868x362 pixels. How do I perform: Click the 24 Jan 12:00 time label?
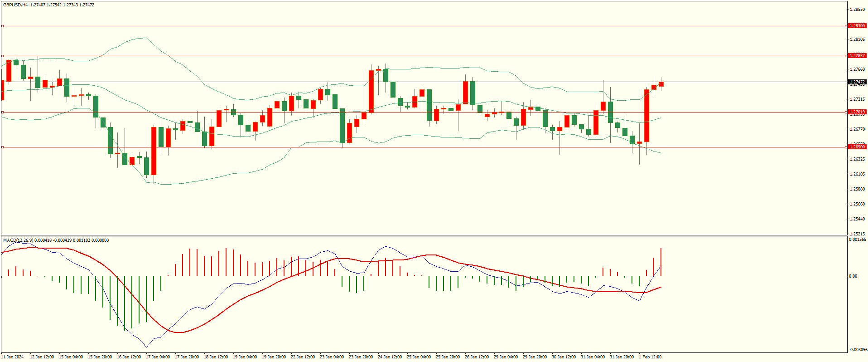pyautogui.click(x=390, y=357)
